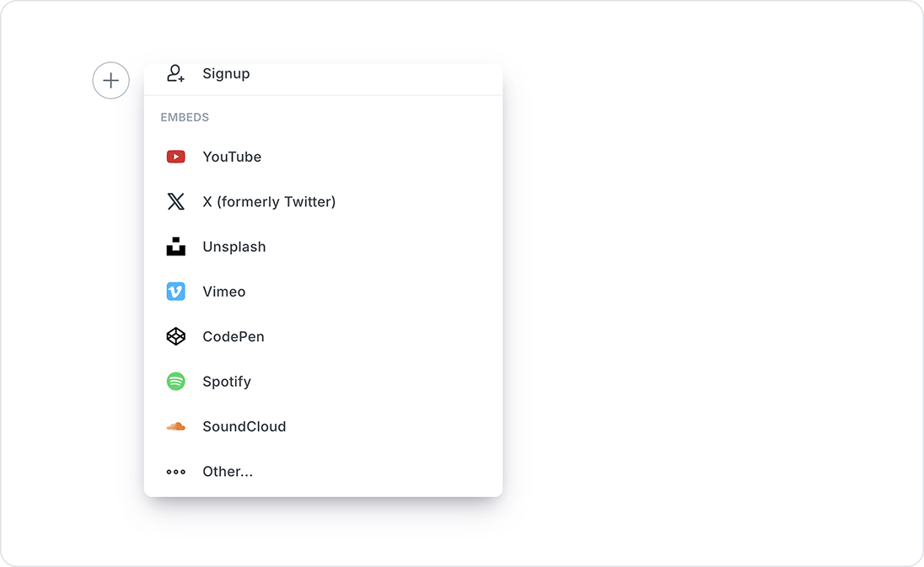This screenshot has height=567, width=924.
Task: Pick the Spotify embed label
Action: 227,382
